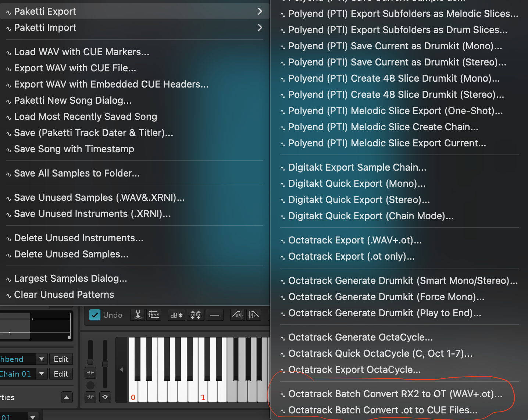The image size is (528, 420).
Task: Click the keyboard scroll-left arrow
Action: [x=121, y=370]
